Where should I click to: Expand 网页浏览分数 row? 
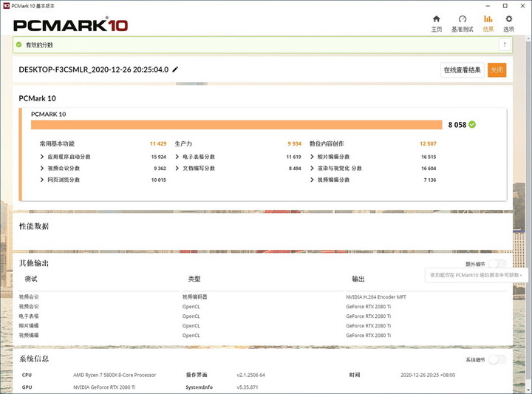pos(42,180)
